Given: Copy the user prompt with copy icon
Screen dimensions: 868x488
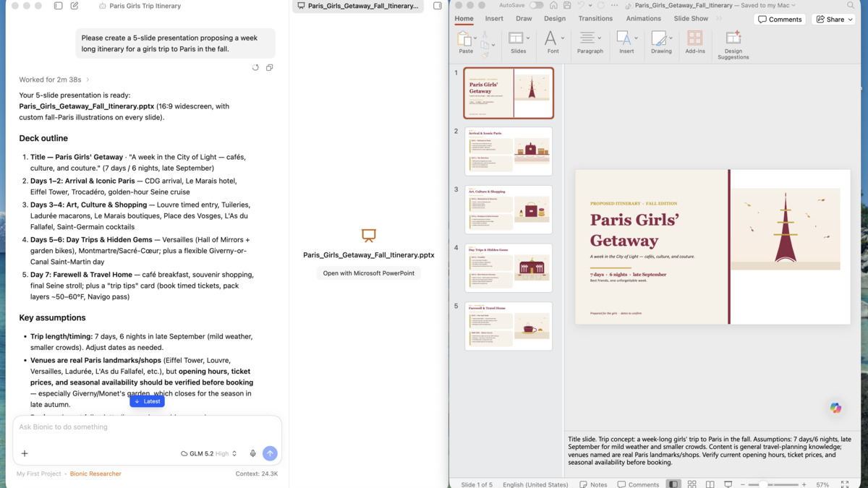Looking at the screenshot, I should (x=269, y=67).
